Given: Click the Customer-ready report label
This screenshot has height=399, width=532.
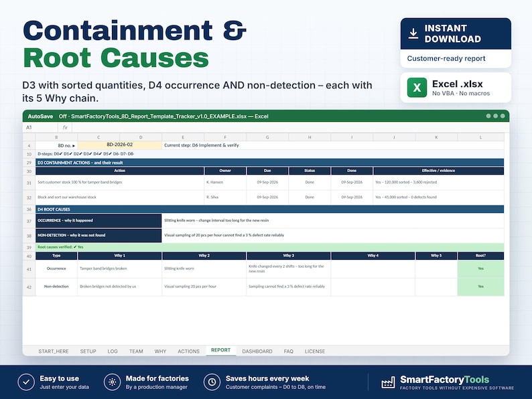Looking at the screenshot, I should [x=446, y=58].
